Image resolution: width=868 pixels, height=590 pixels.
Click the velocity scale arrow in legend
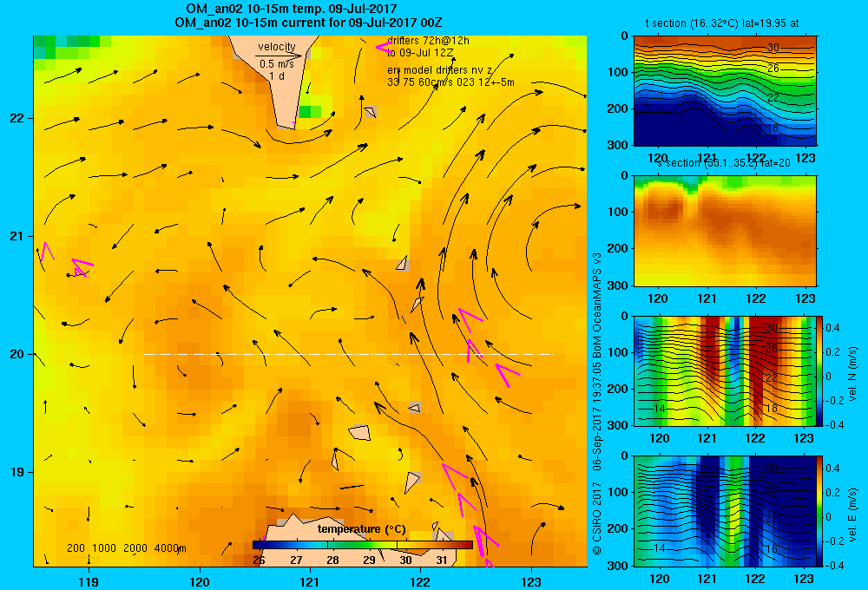279,56
